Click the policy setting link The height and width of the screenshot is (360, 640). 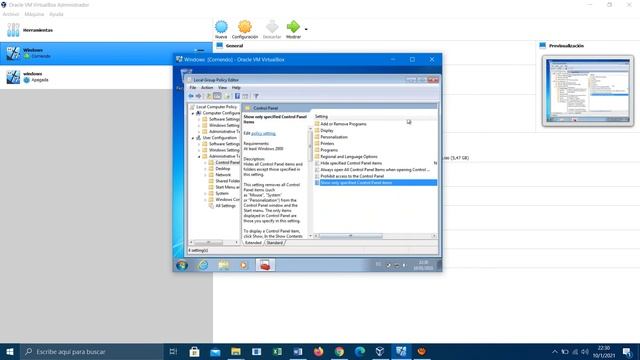[263, 133]
